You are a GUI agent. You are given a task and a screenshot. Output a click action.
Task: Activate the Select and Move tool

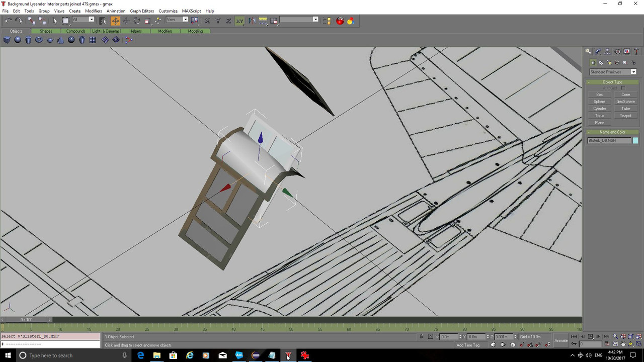(x=115, y=21)
